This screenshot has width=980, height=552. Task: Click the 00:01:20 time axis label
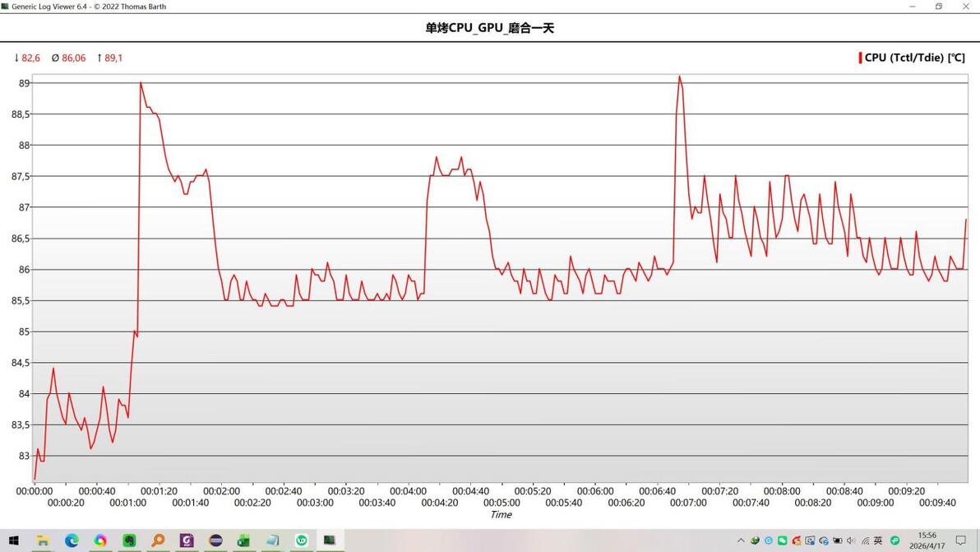point(159,491)
